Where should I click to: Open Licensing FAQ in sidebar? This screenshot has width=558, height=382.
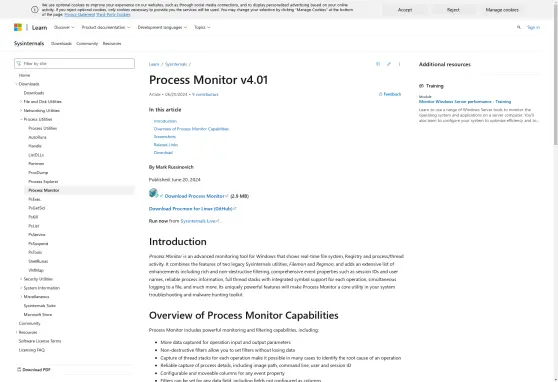pos(32,350)
